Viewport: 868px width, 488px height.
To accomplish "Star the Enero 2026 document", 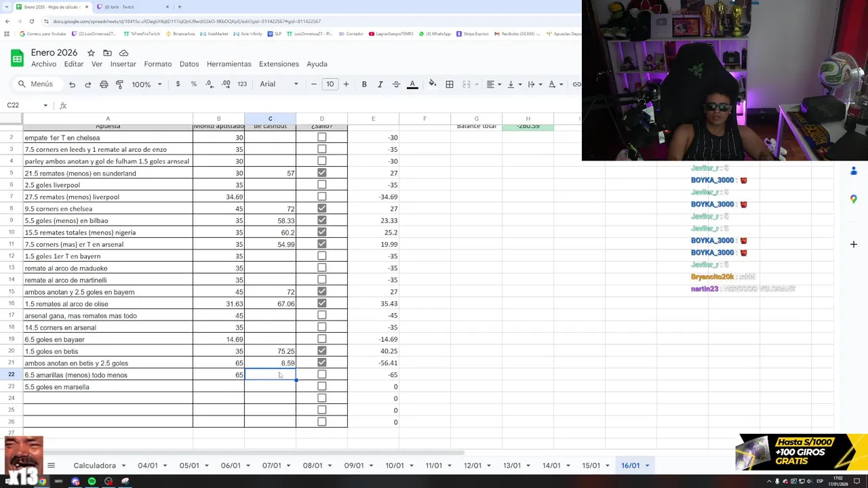I will tap(91, 53).
